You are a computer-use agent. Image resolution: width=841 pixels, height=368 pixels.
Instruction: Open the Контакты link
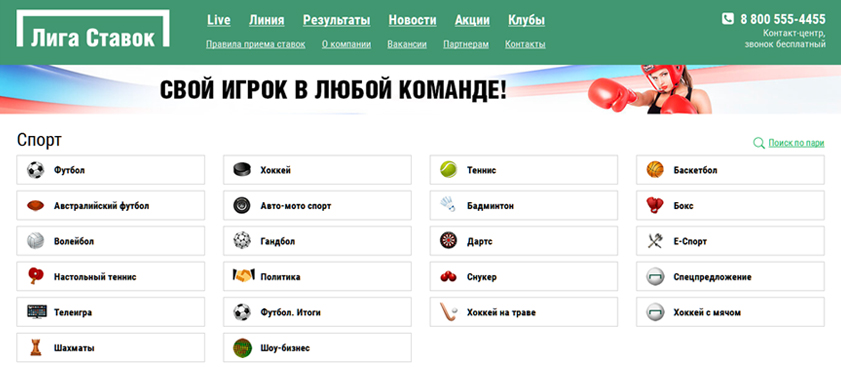pos(525,45)
